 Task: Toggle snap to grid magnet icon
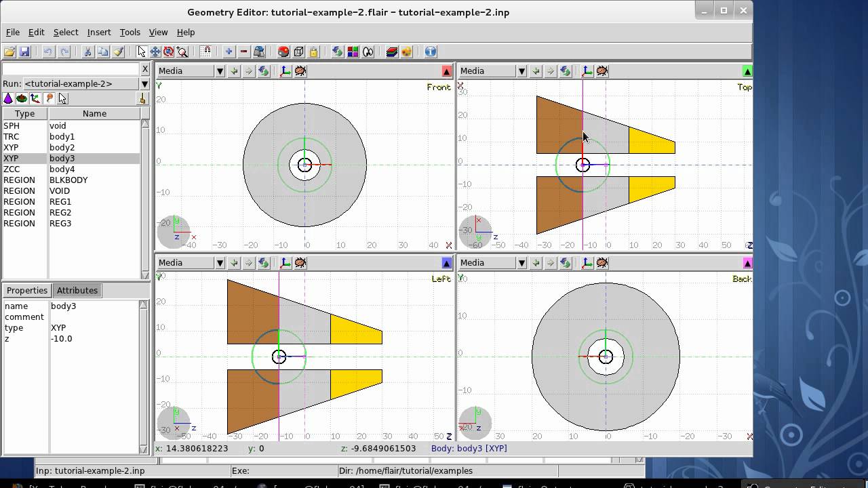click(x=205, y=52)
